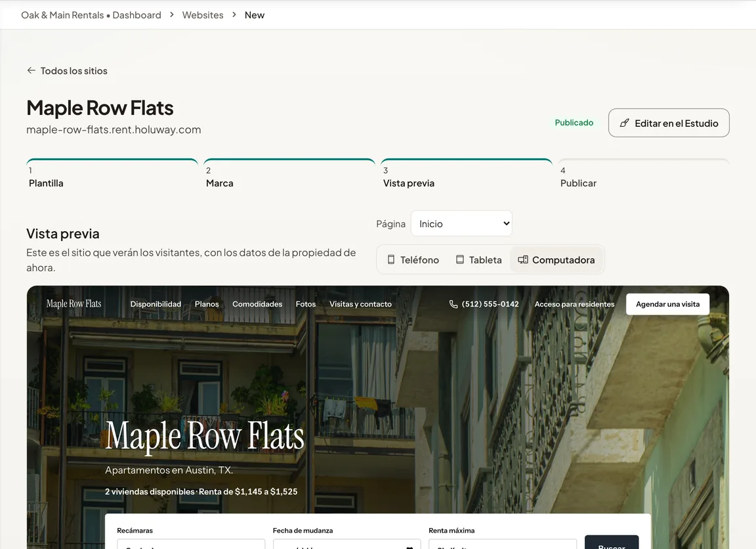The width and height of the screenshot is (756, 549).
Task: Open Oak & Main Rentals Dashboard breadcrumb
Action: tap(91, 15)
